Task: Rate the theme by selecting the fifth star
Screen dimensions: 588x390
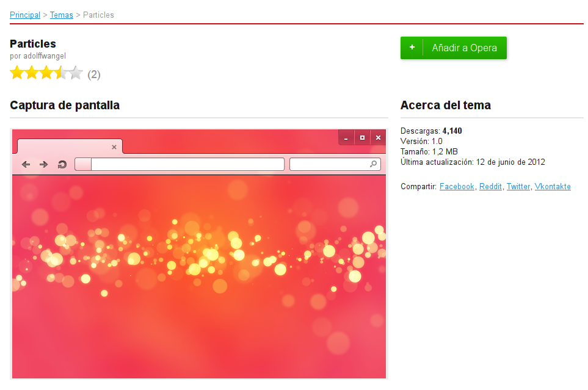Action: (x=76, y=73)
